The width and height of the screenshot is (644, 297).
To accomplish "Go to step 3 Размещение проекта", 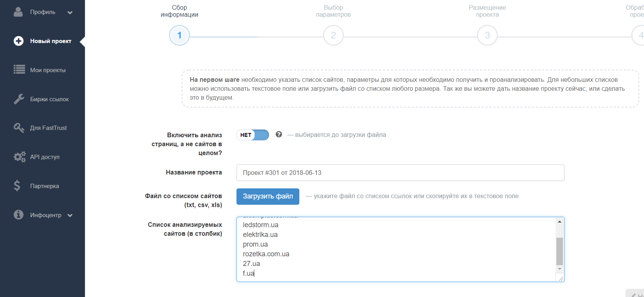I will [487, 35].
